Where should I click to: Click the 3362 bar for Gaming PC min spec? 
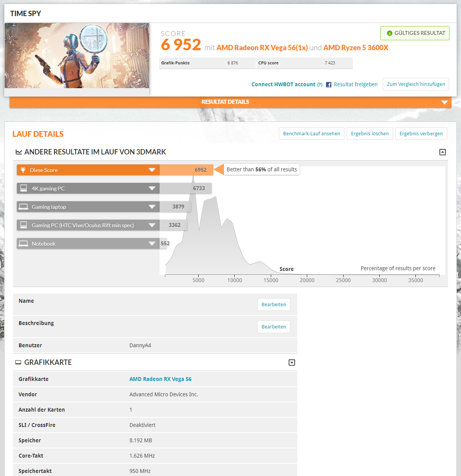coord(173,225)
